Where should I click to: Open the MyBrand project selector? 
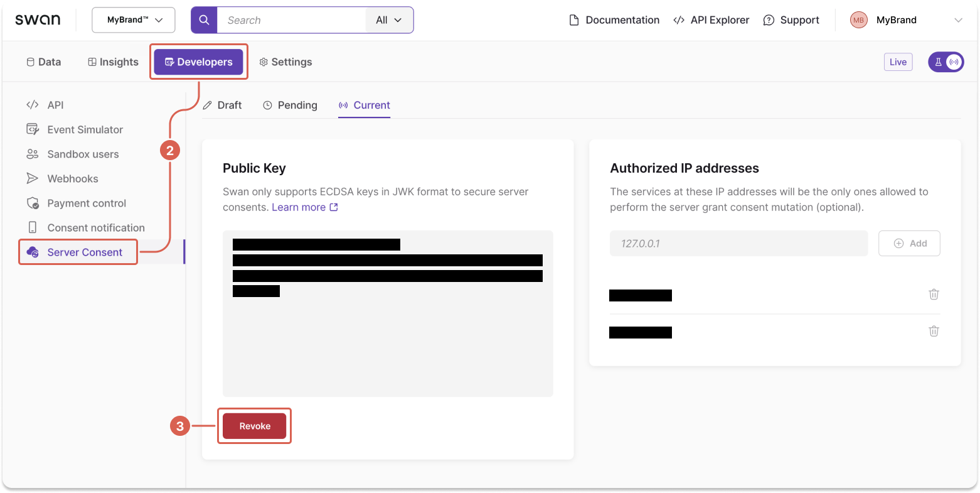[133, 19]
